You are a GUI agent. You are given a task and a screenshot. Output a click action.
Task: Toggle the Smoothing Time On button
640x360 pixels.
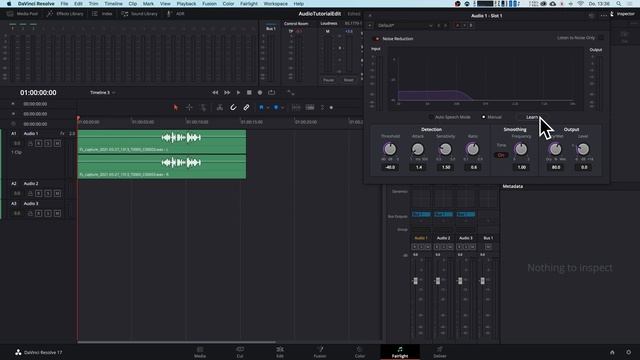pos(501,155)
